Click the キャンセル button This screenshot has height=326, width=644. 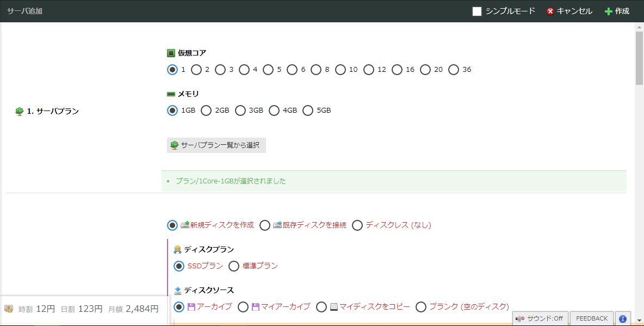coord(569,11)
